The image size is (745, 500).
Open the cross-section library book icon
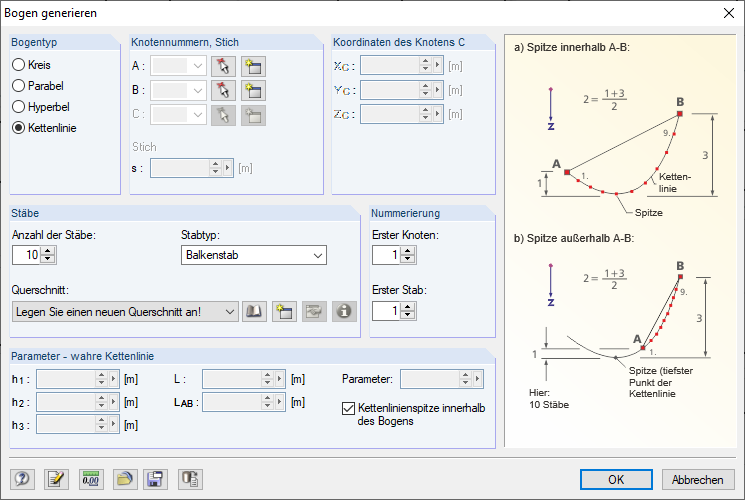(x=254, y=312)
